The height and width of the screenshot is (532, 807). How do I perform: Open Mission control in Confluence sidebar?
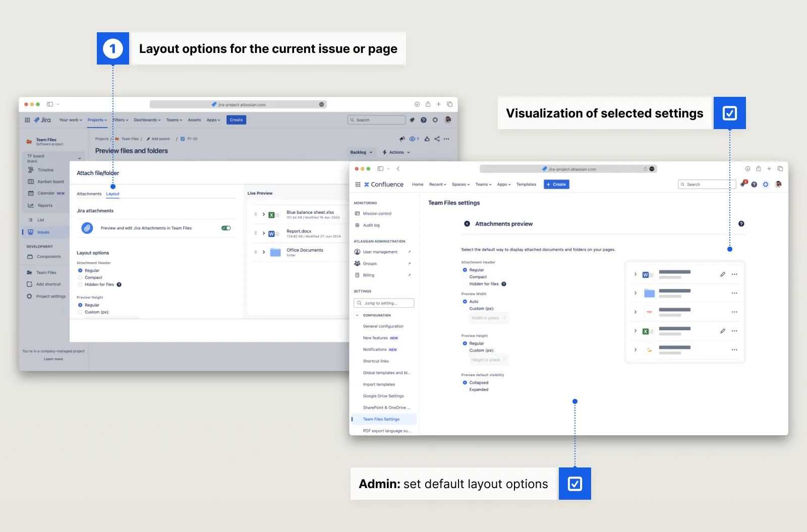(377, 214)
